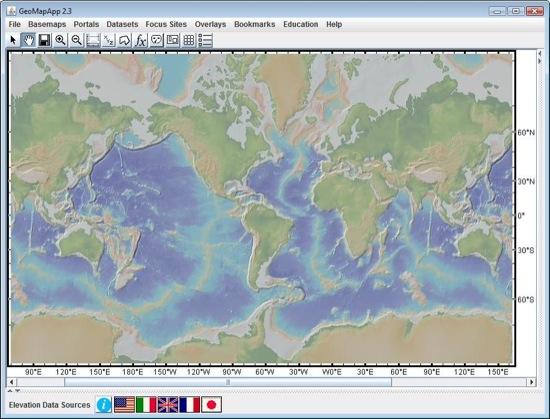The width and height of the screenshot is (550, 419).
Task: Select the zoom in magnifier tool
Action: pyautogui.click(x=60, y=40)
